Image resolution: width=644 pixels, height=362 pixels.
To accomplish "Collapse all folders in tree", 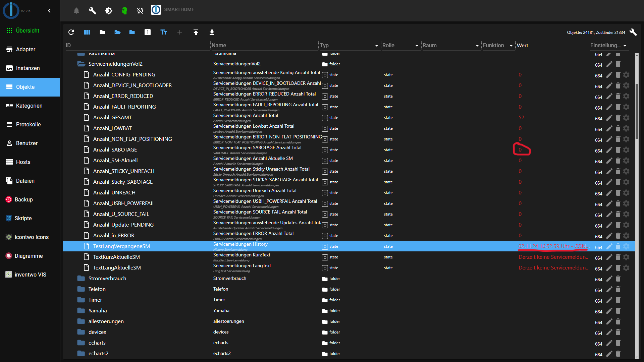I will point(103,32).
